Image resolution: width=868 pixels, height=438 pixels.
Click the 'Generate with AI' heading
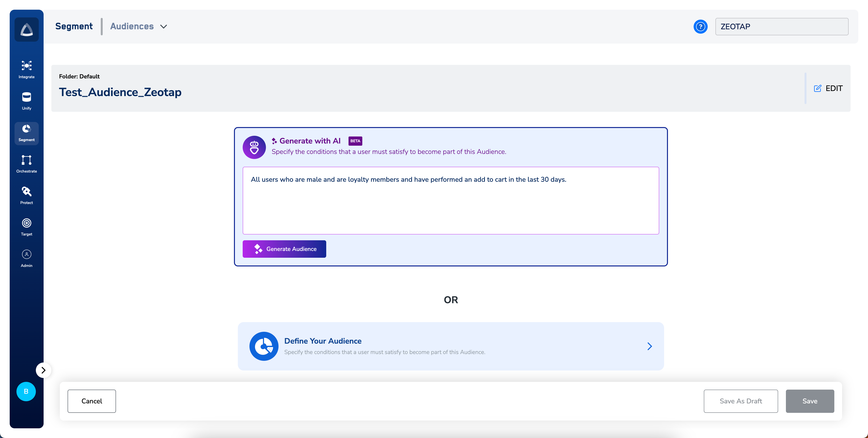310,141
